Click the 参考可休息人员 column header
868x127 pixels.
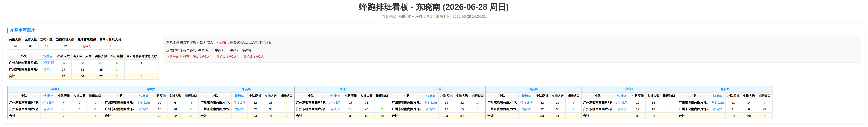[110, 40]
